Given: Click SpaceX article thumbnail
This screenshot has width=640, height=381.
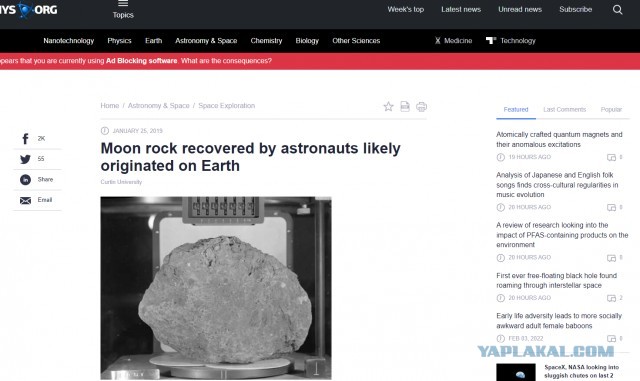Looking at the screenshot, I should pos(516,372).
